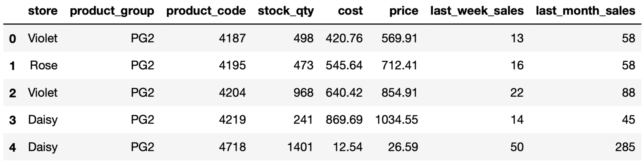Viewport: 644px width, 164px height.
Task: Click the last_week_sales column header
Action: (x=477, y=11)
